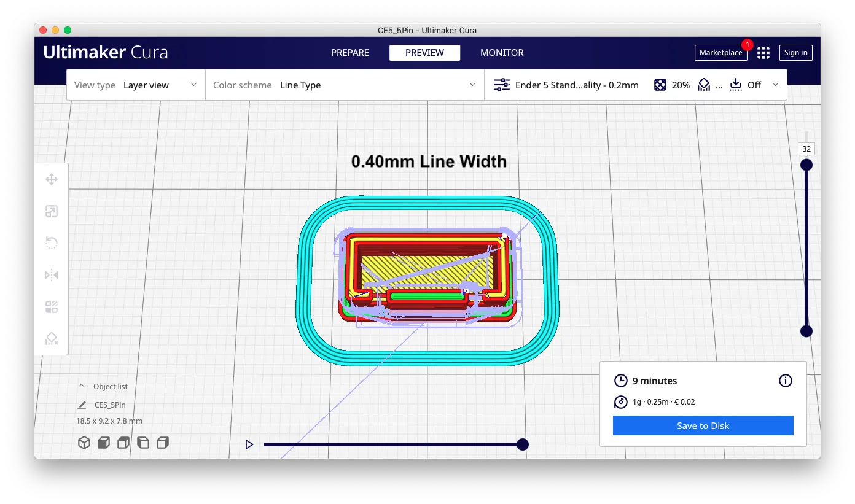Click the layer number 32 field

click(806, 149)
